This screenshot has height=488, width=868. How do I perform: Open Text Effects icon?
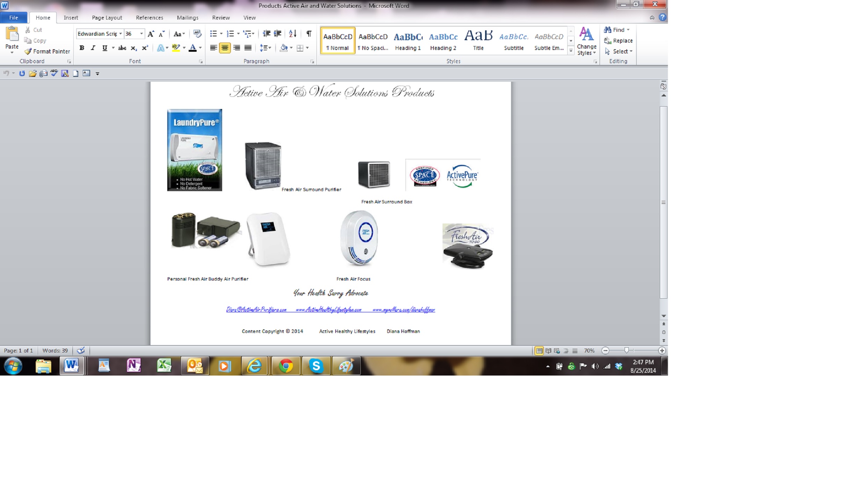point(160,48)
